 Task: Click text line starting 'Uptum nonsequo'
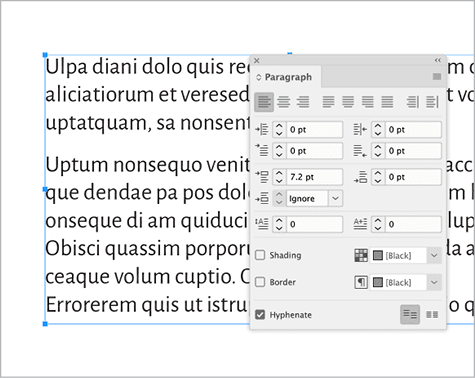[148, 165]
